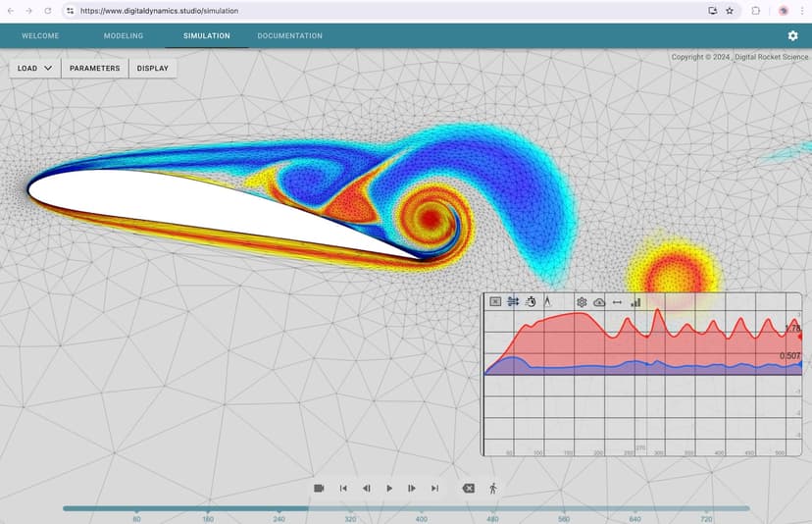Click the timeline slider at 480
The height and width of the screenshot is (524, 812).
(492, 508)
